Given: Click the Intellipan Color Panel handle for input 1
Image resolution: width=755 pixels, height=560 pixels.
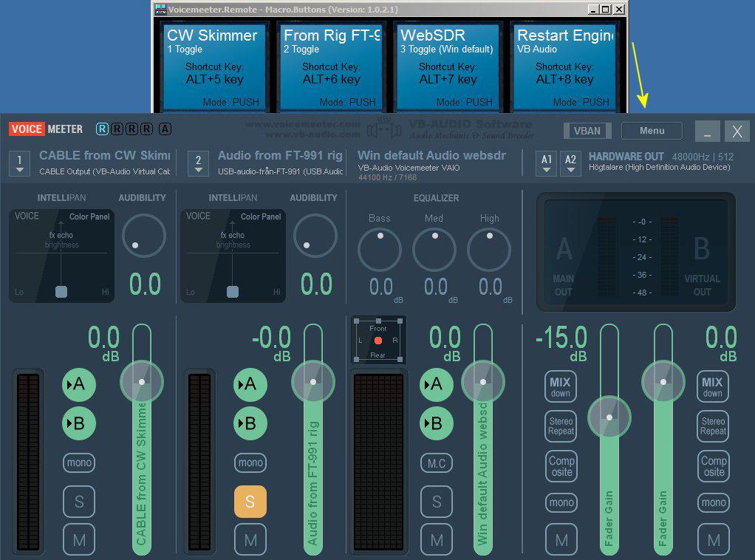Looking at the screenshot, I should [61, 292].
